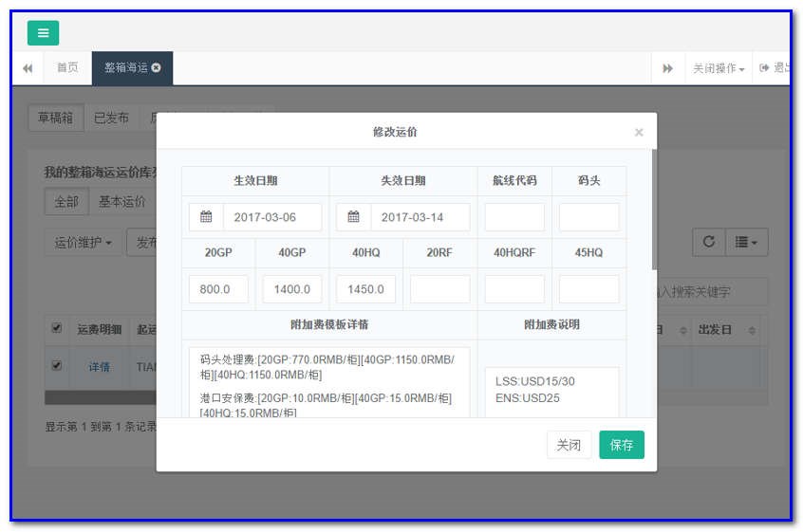Open the 草稿箱 tab
The height and width of the screenshot is (532, 803).
pos(55,119)
